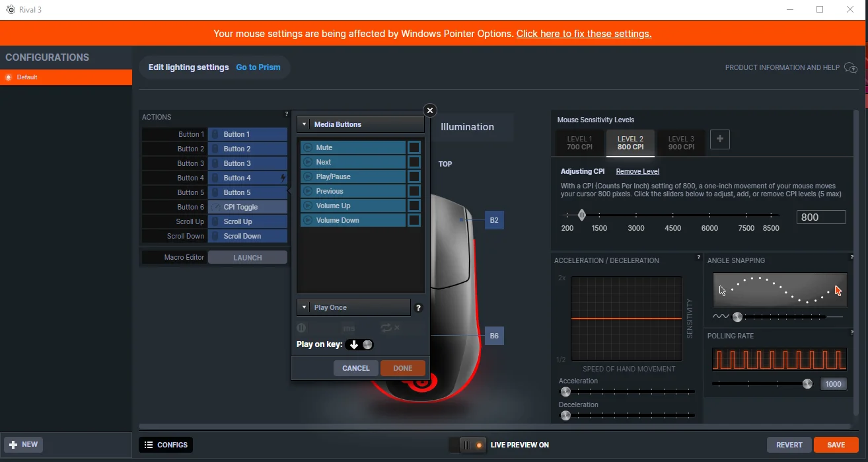Click the play icon beside Volume Down
Viewport: 868px width, 462px height.
[x=307, y=220]
